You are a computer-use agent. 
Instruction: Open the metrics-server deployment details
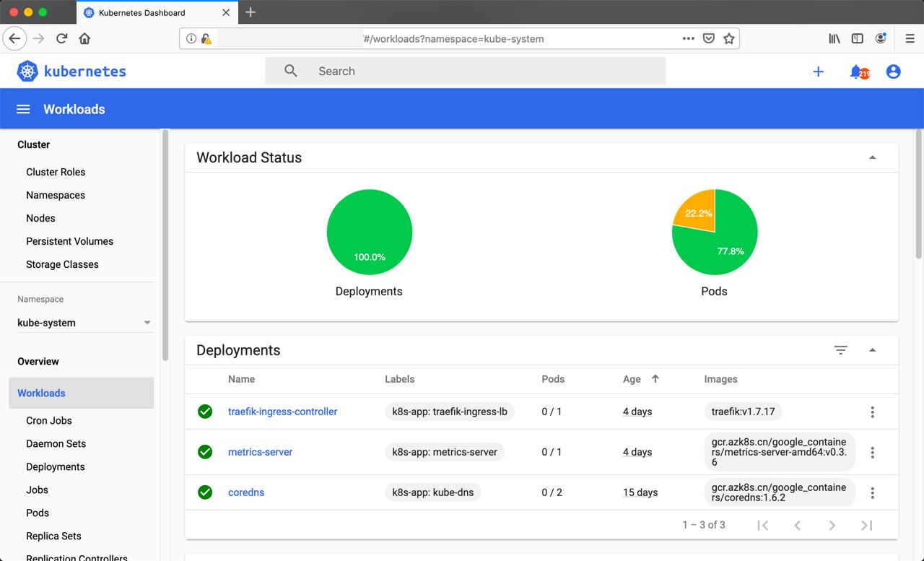coord(260,451)
